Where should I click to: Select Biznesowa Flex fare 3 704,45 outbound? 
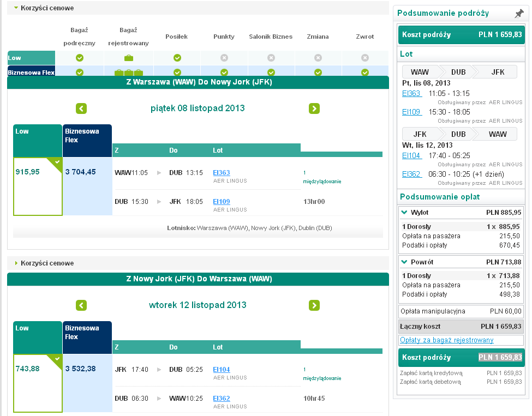click(87, 186)
